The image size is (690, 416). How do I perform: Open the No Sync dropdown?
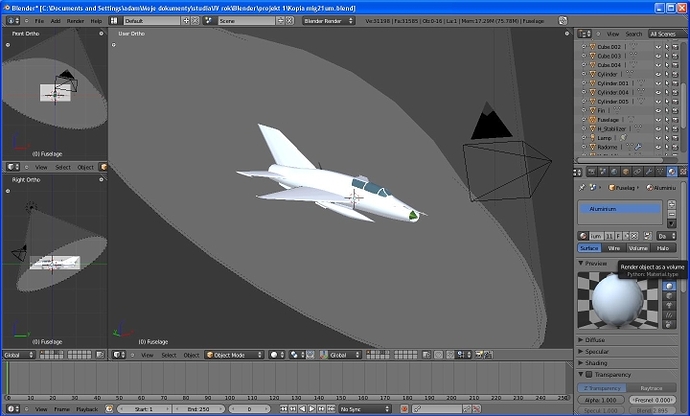(x=365, y=409)
